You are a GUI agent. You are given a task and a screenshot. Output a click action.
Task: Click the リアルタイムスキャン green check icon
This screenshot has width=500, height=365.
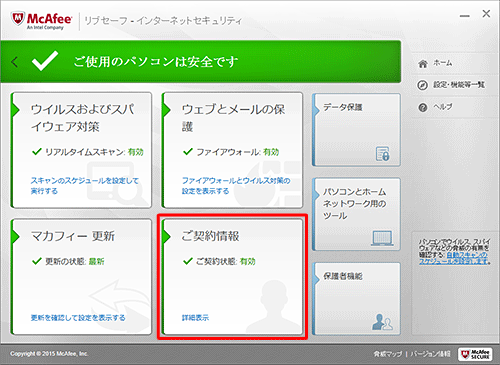tap(36, 152)
